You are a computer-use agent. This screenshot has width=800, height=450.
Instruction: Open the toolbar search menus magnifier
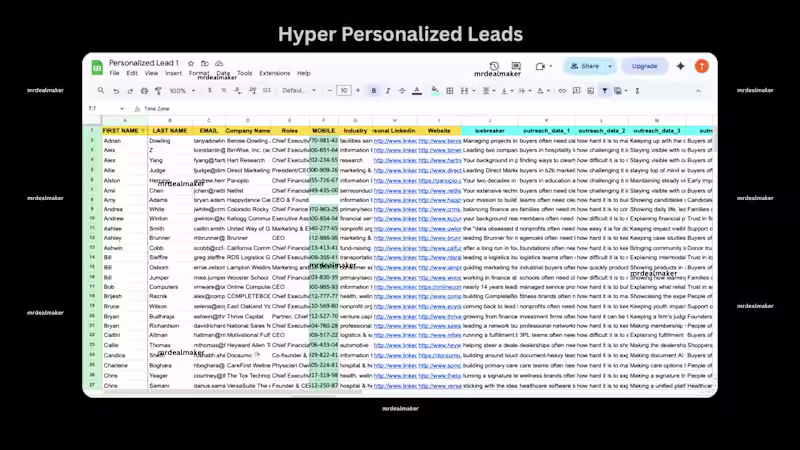point(101,90)
